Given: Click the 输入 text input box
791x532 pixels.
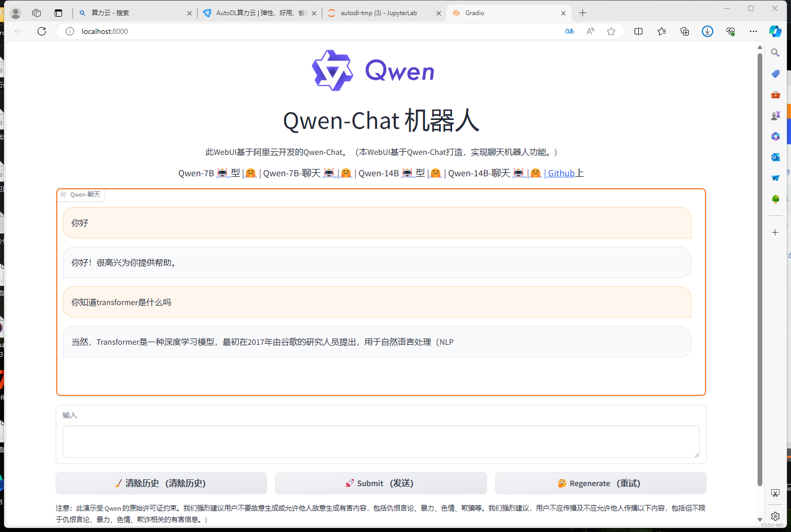Looking at the screenshot, I should pos(381,441).
